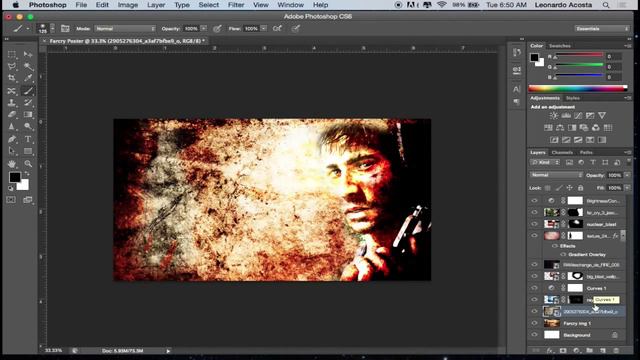Select the Hand tool
The image size is (640, 360).
coord(12,164)
